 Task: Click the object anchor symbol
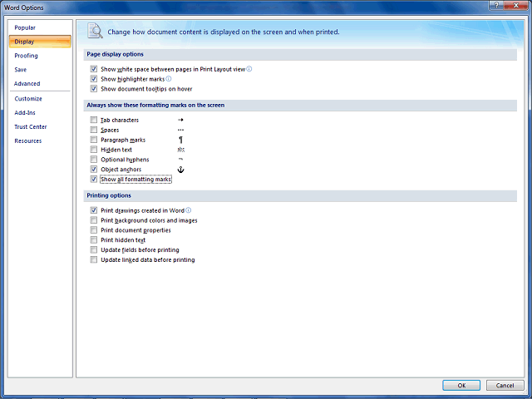point(180,170)
